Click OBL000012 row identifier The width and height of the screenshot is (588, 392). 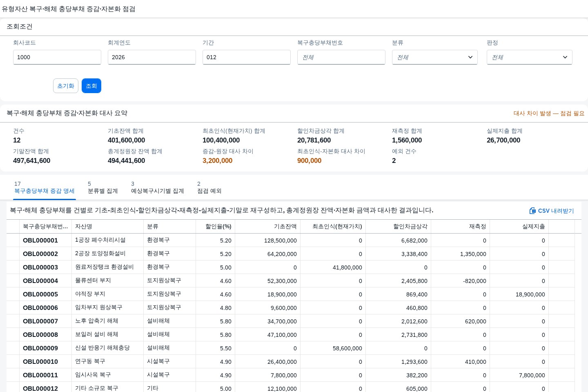[40, 388]
